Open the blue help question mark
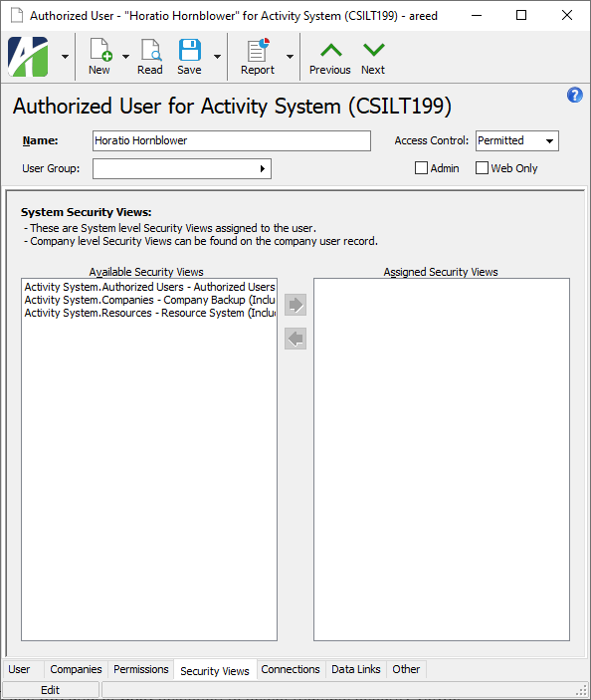This screenshot has height=700, width=591. [574, 95]
